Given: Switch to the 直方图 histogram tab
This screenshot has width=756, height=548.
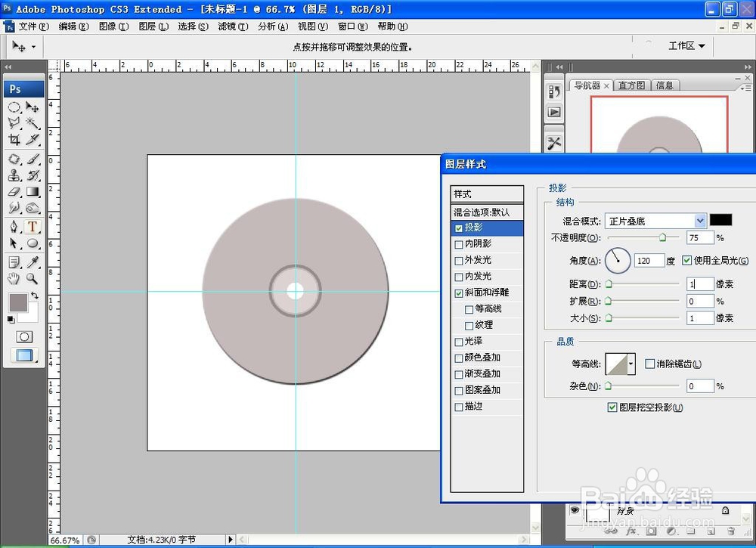Looking at the screenshot, I should pos(631,85).
